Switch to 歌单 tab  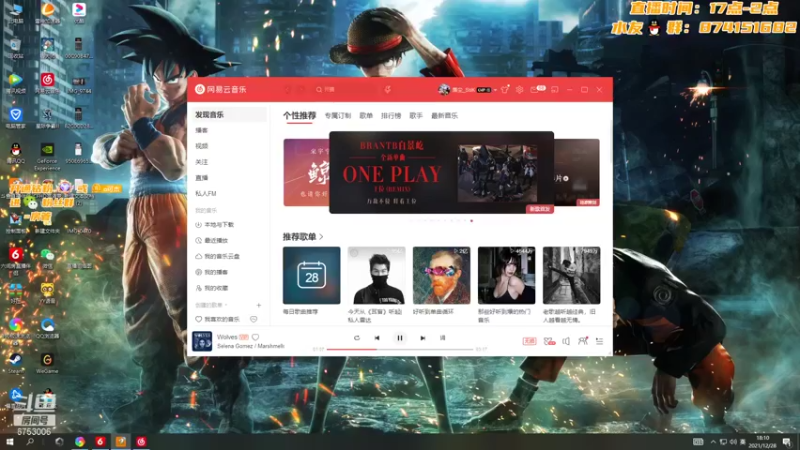(x=366, y=116)
